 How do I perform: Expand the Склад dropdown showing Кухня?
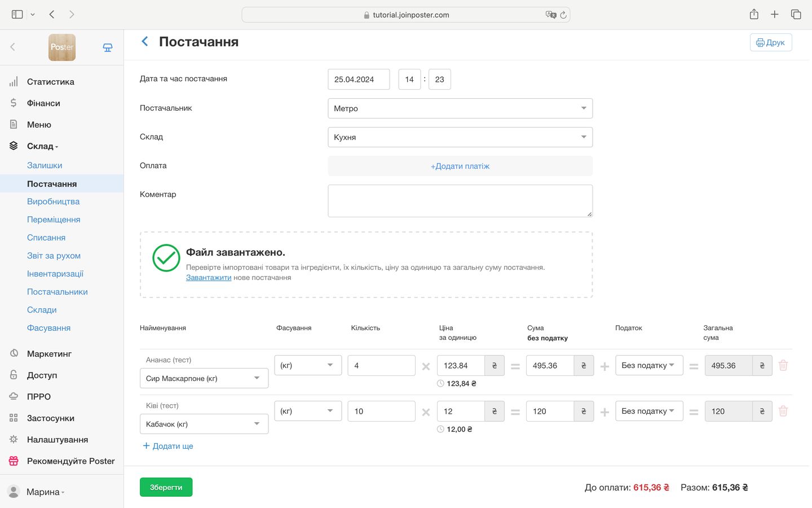(460, 137)
